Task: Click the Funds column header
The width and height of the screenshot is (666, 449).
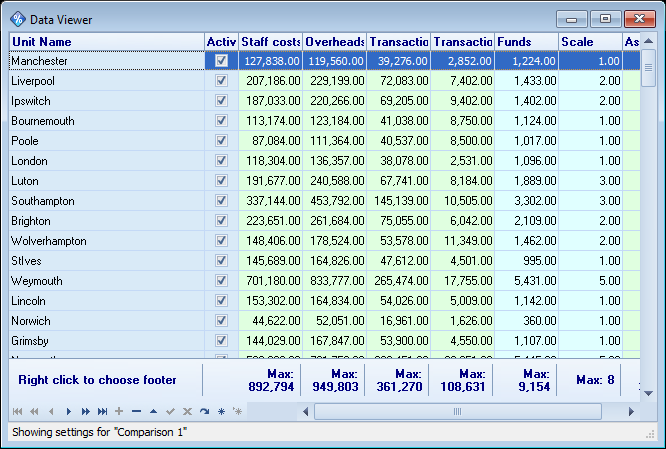Action: coord(526,42)
